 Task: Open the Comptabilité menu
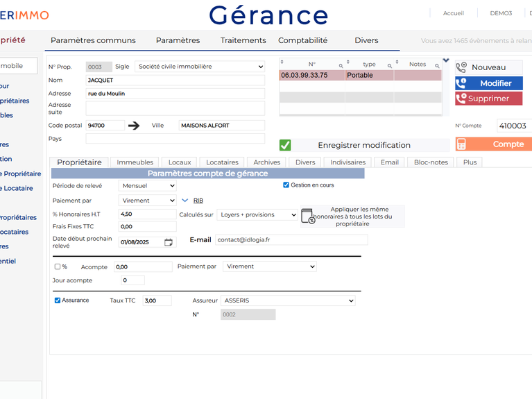[x=302, y=40]
